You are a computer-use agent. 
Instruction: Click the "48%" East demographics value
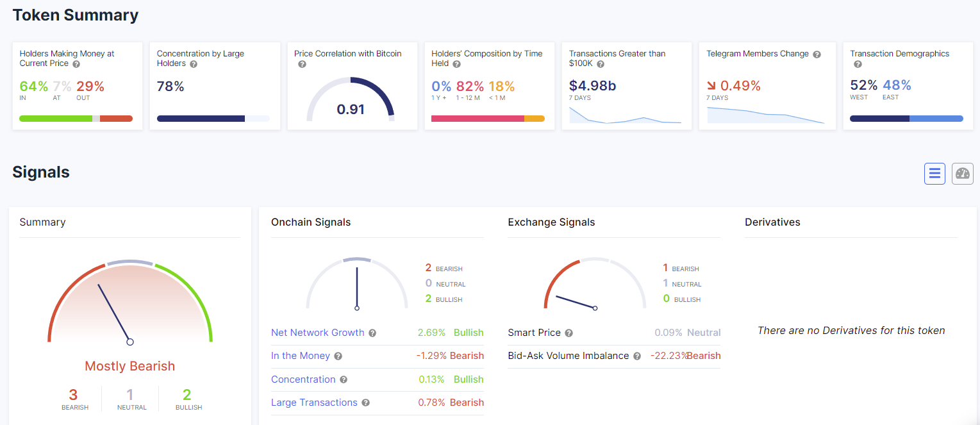click(x=897, y=85)
